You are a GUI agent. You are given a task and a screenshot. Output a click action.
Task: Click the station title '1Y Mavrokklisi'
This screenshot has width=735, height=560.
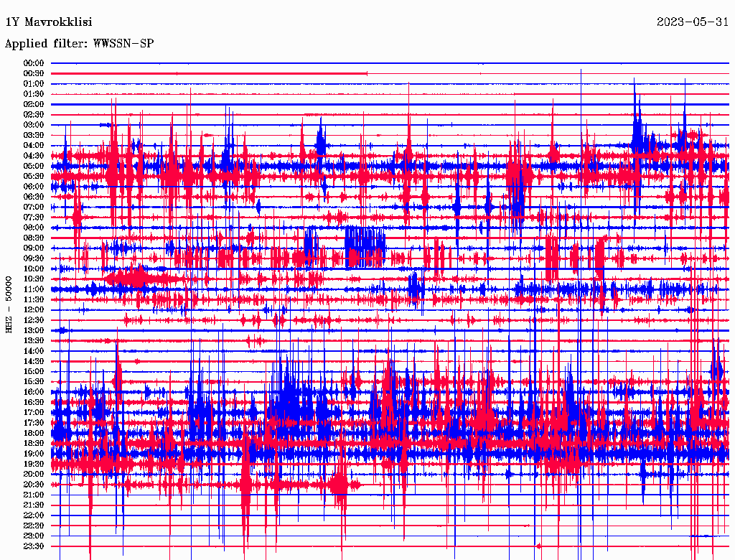pyautogui.click(x=49, y=22)
